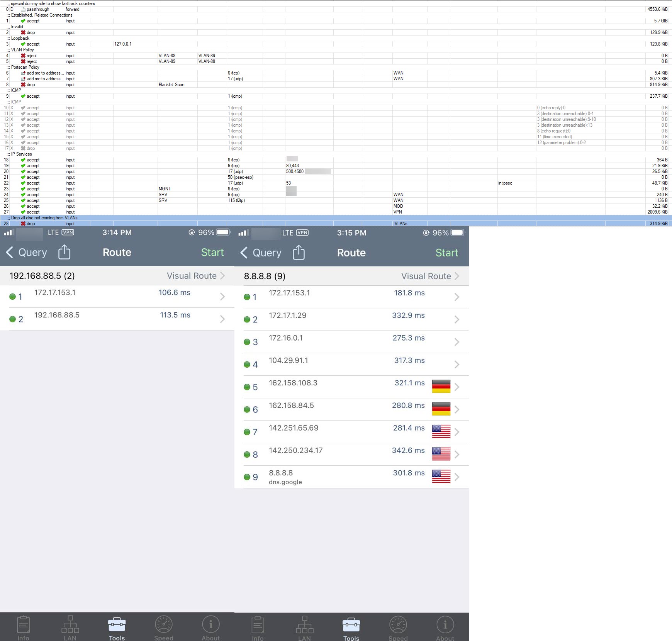Select the Drop all else not coming from VLANs comment row
Viewport: 672px width, 641px height.
pyautogui.click(x=336, y=218)
